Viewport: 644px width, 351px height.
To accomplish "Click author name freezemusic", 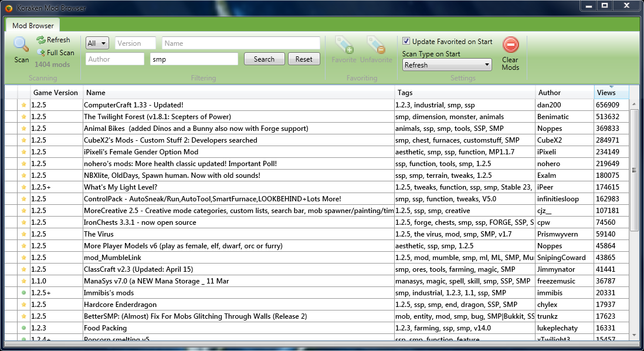I will pos(556,281).
